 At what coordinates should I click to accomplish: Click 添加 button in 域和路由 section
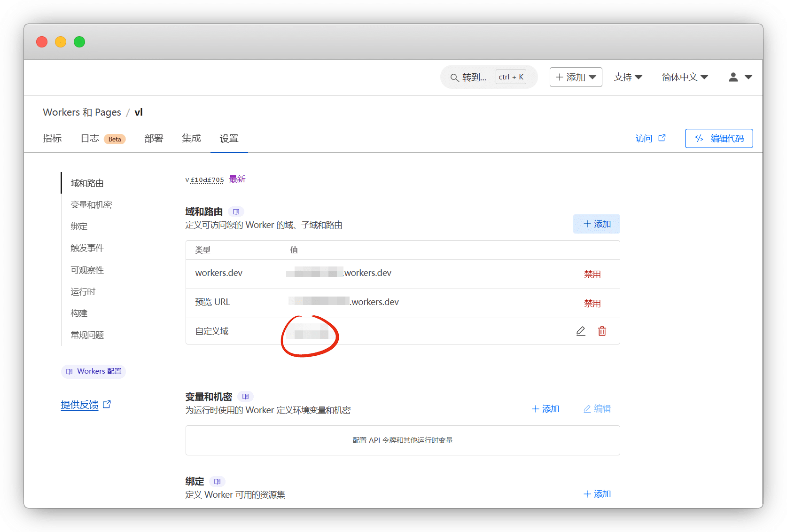point(596,224)
